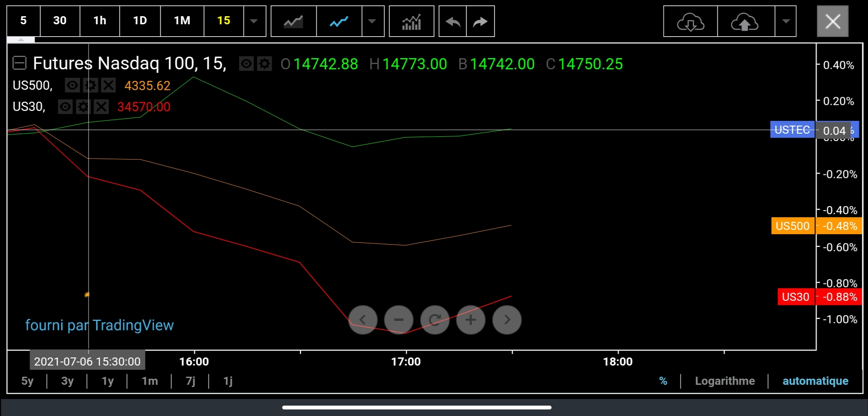This screenshot has height=416, width=868.
Task: Toggle Futures Nasdaq 100 visibility eye
Action: [246, 64]
